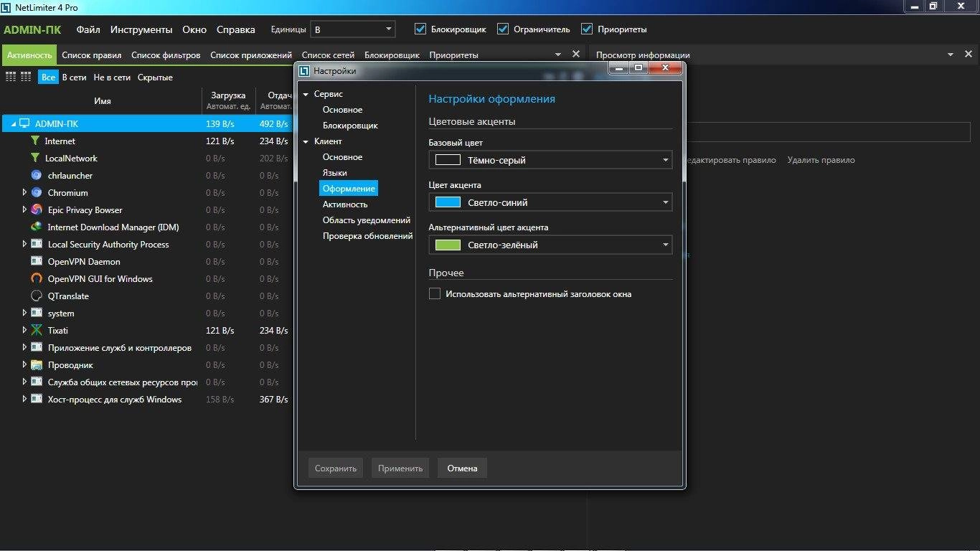Click the NetLimiter 4 Pro title bar icon

(6, 7)
